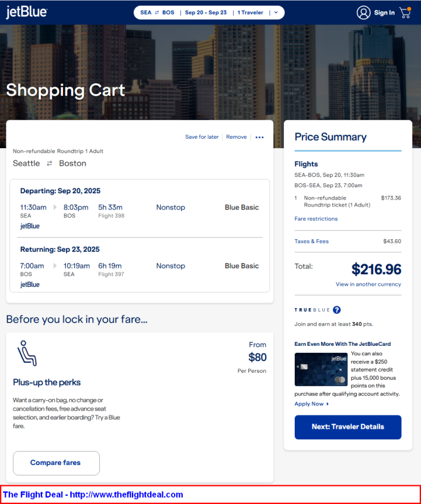Open the three-dot more options menu

260,137
